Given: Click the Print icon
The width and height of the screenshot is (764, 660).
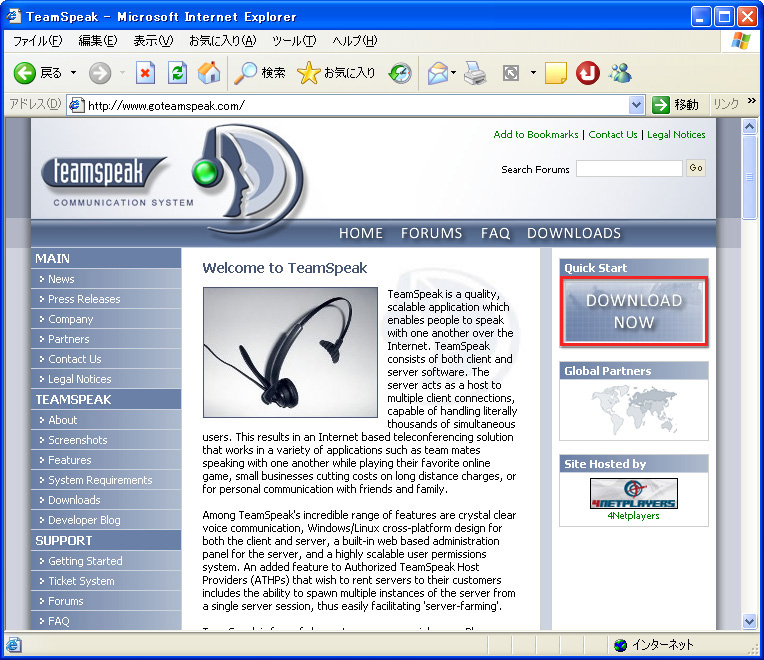Looking at the screenshot, I should coord(475,73).
